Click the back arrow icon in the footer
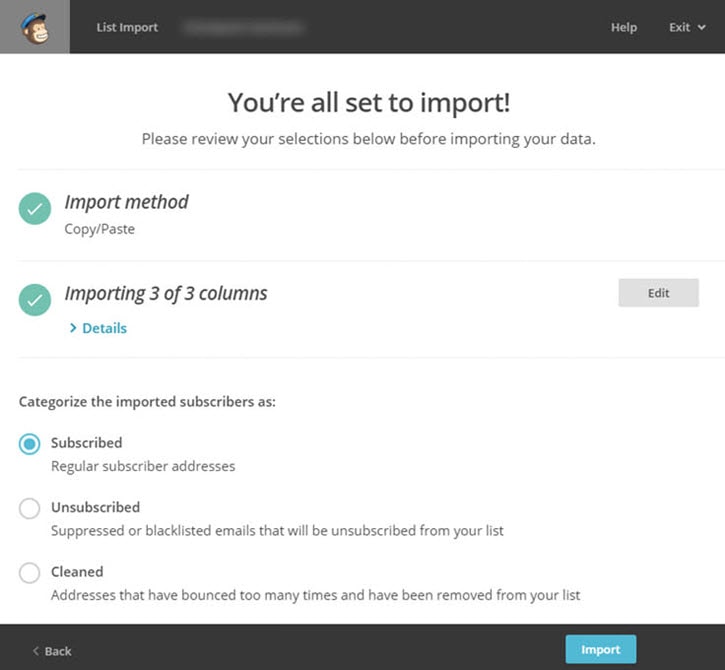The height and width of the screenshot is (670, 725). point(37,651)
